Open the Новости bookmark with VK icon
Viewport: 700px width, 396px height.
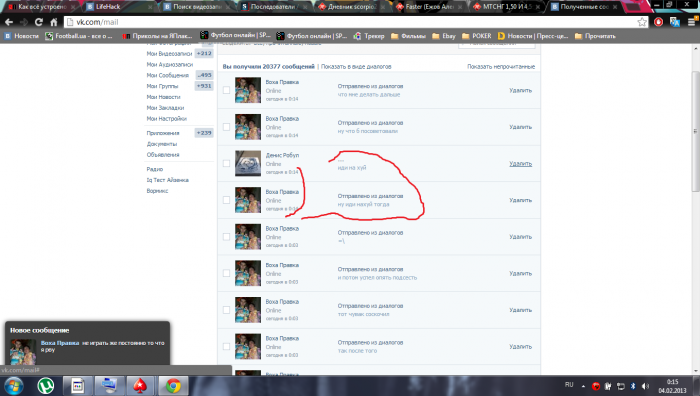pos(21,36)
